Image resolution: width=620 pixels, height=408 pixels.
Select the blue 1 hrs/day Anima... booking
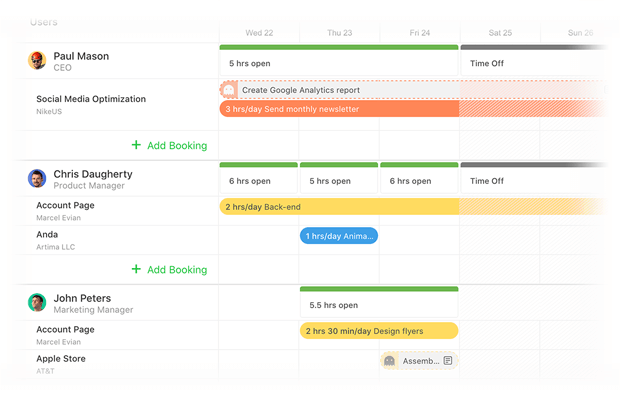(339, 236)
